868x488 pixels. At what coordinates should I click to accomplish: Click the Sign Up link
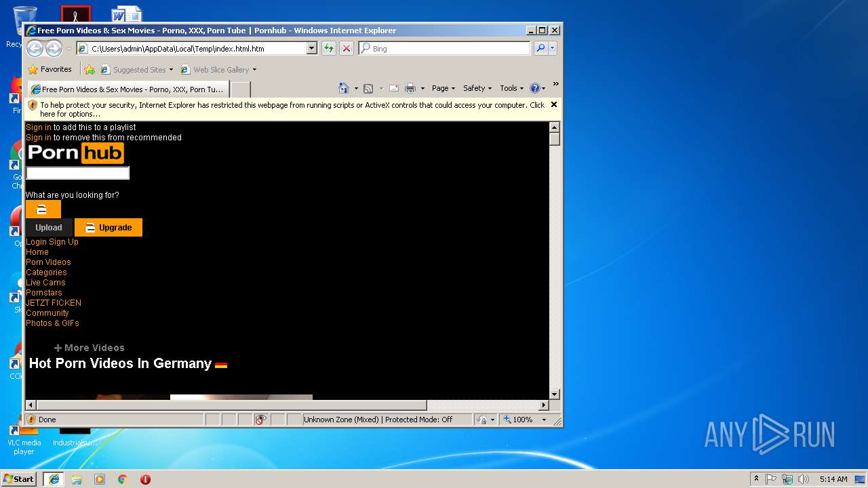[x=64, y=242]
